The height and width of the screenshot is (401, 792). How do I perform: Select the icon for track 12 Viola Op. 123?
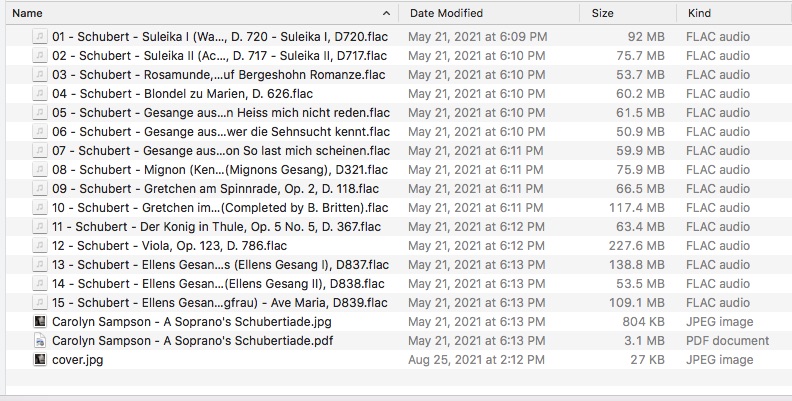pyautogui.click(x=39, y=246)
